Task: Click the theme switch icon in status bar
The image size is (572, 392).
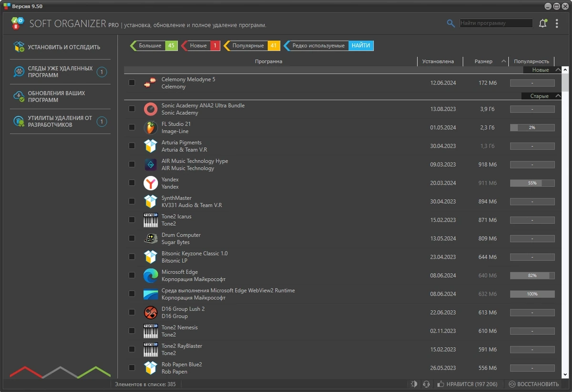Action: pyautogui.click(x=414, y=384)
